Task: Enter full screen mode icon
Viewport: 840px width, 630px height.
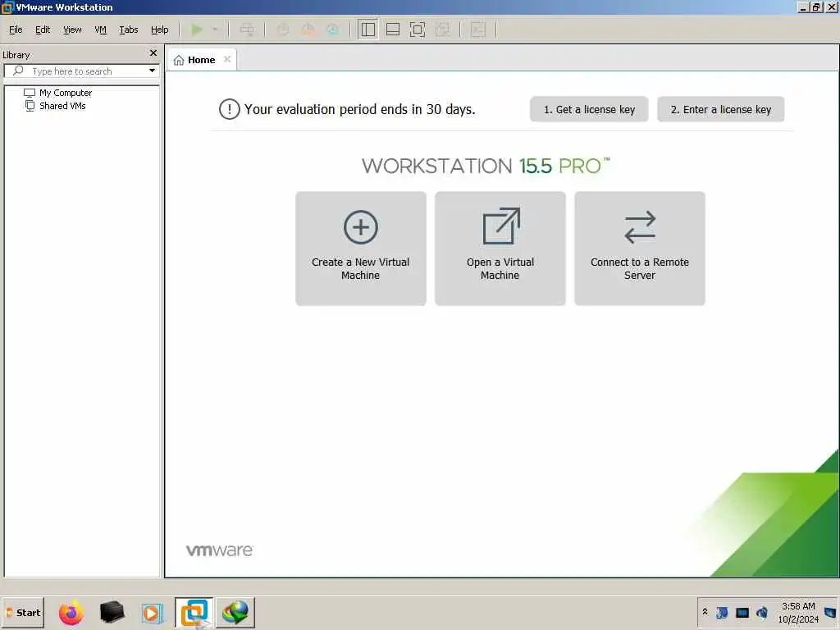Action: pos(418,30)
